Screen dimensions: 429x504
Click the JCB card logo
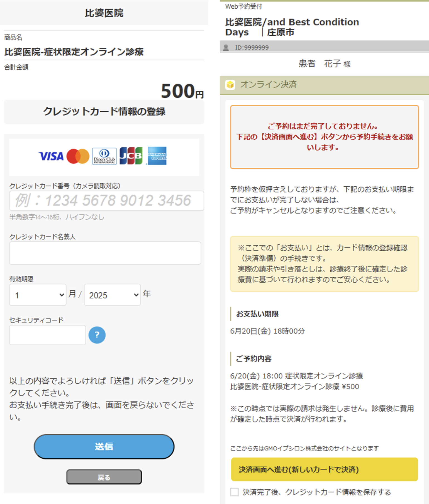131,156
